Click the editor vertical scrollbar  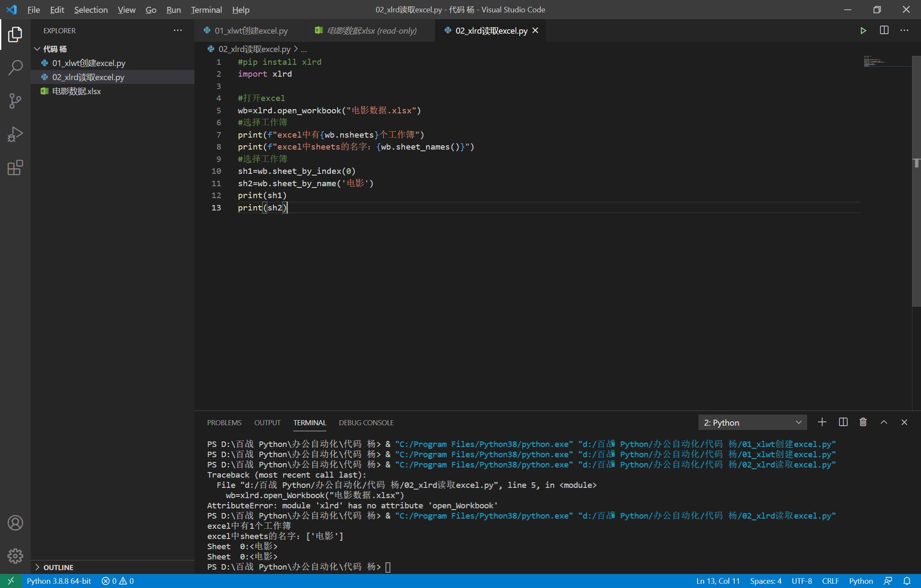(916, 181)
